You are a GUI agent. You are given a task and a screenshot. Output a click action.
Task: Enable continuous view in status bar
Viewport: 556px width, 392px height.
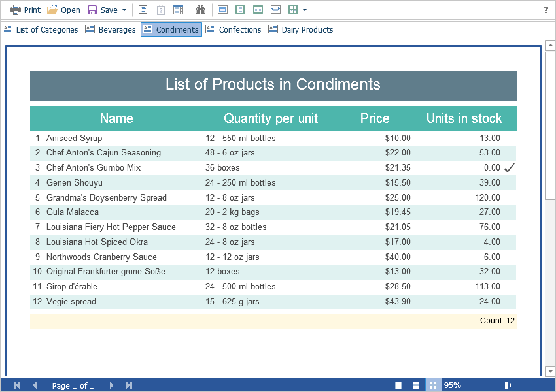416,385
